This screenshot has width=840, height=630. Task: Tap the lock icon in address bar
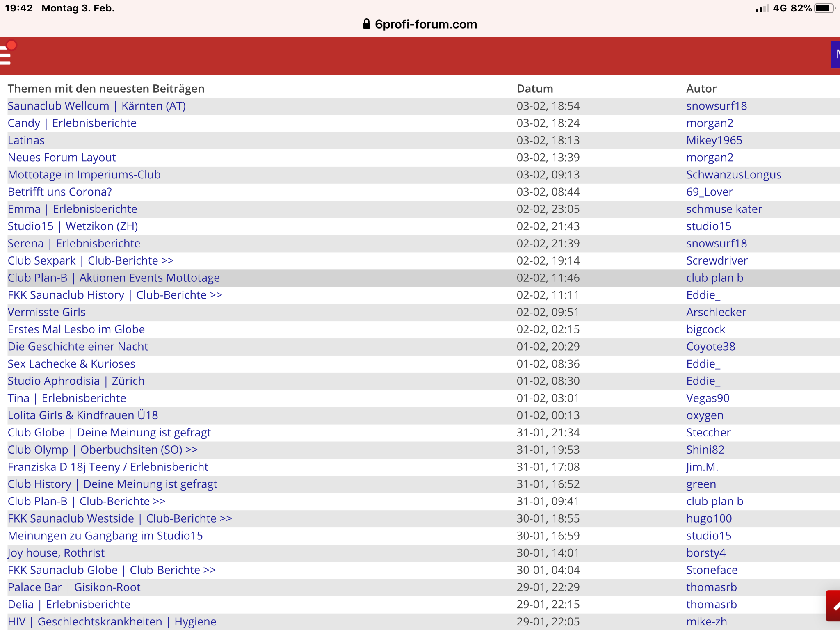point(366,24)
